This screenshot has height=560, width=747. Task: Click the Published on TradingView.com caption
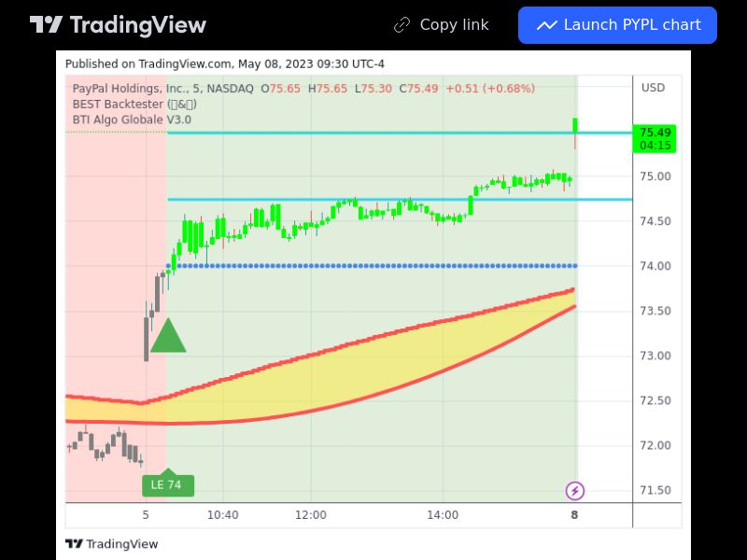point(225,63)
